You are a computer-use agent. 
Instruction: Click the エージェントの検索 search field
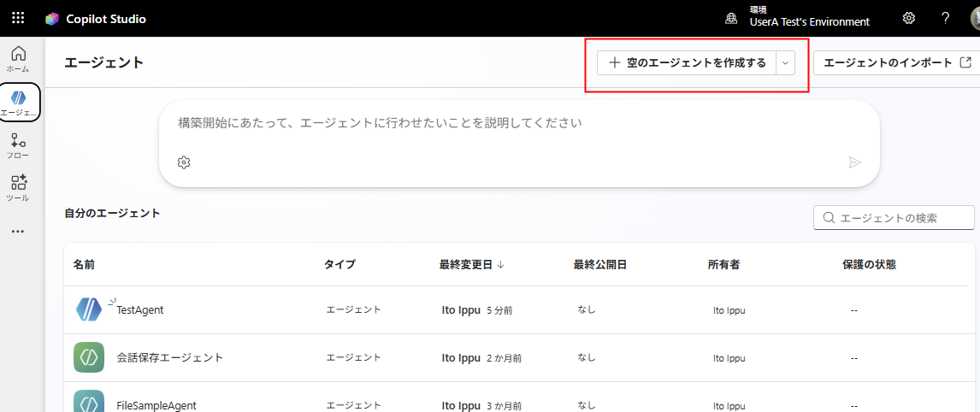[x=898, y=218]
